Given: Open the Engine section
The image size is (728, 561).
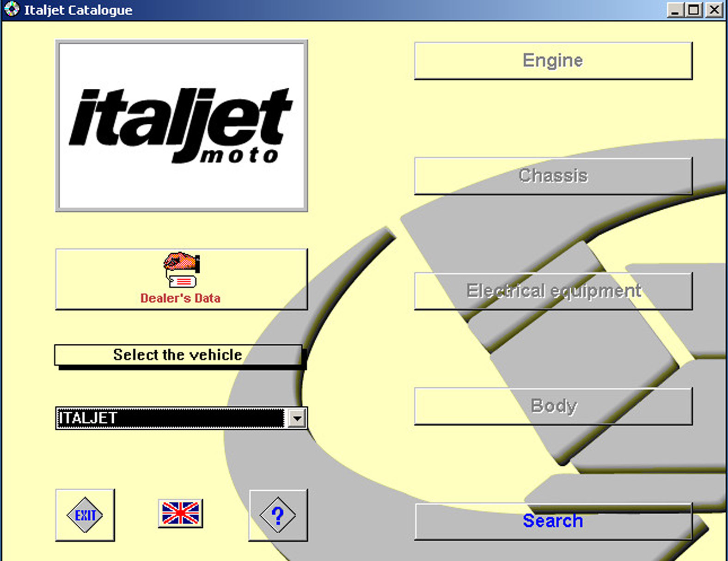Looking at the screenshot, I should click(553, 61).
